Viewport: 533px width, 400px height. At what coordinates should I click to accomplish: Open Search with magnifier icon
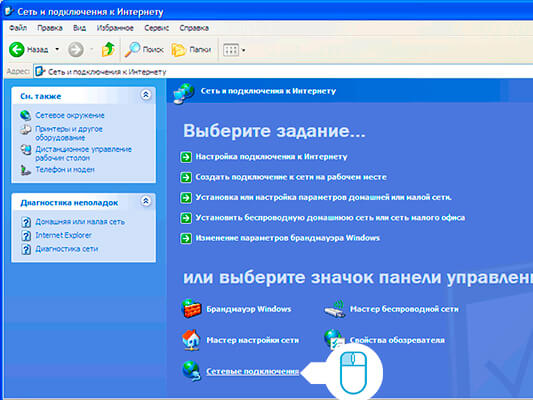pyautogui.click(x=144, y=50)
